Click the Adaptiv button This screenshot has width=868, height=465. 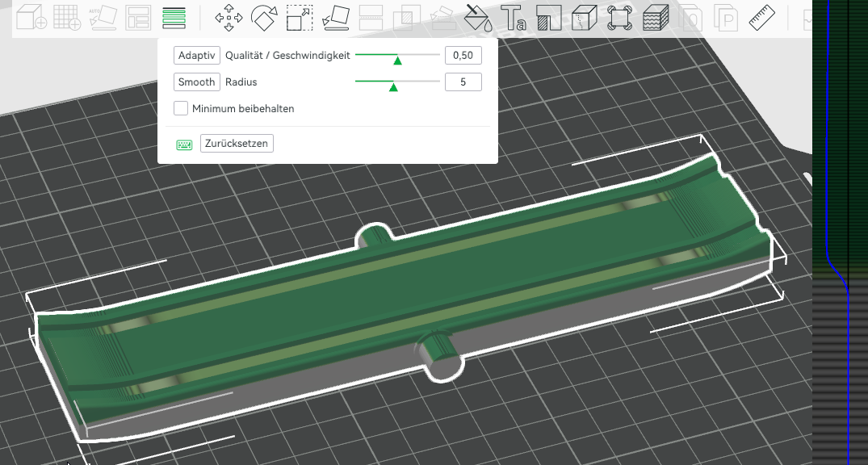pos(196,56)
